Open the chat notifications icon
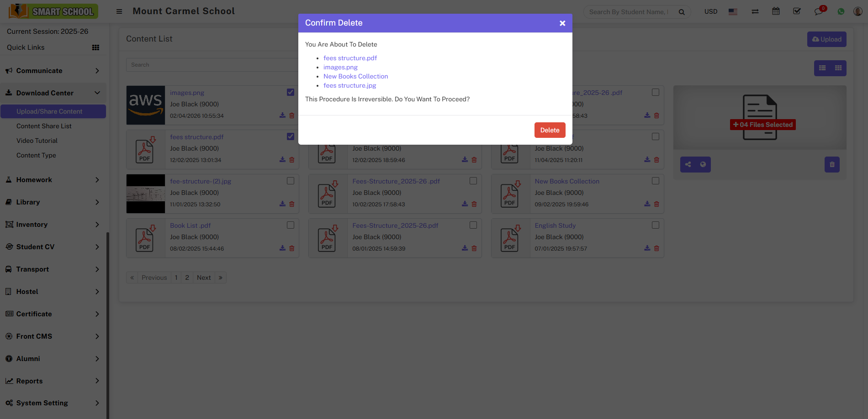Image resolution: width=868 pixels, height=419 pixels. [x=818, y=11]
